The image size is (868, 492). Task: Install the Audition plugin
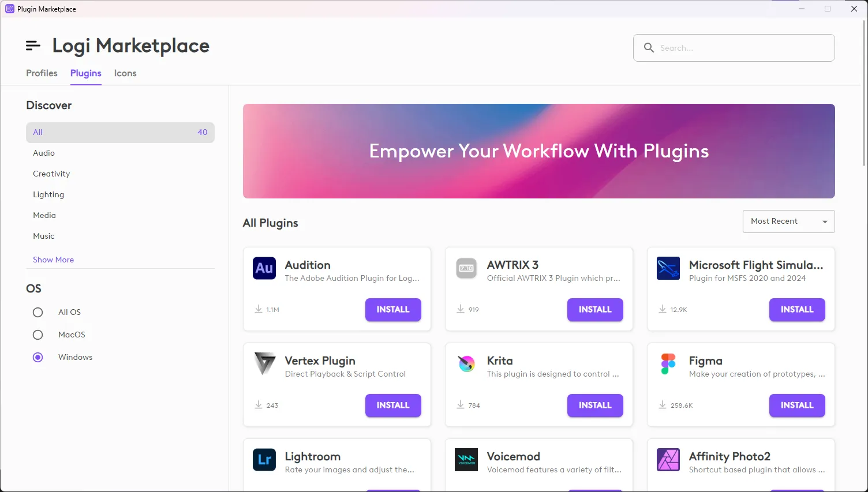coord(393,310)
